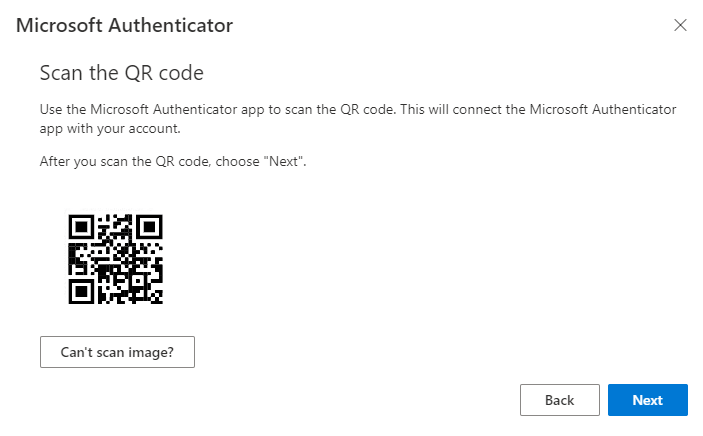The image size is (703, 436).
Task: Click the QR code image center
Action: pos(115,259)
